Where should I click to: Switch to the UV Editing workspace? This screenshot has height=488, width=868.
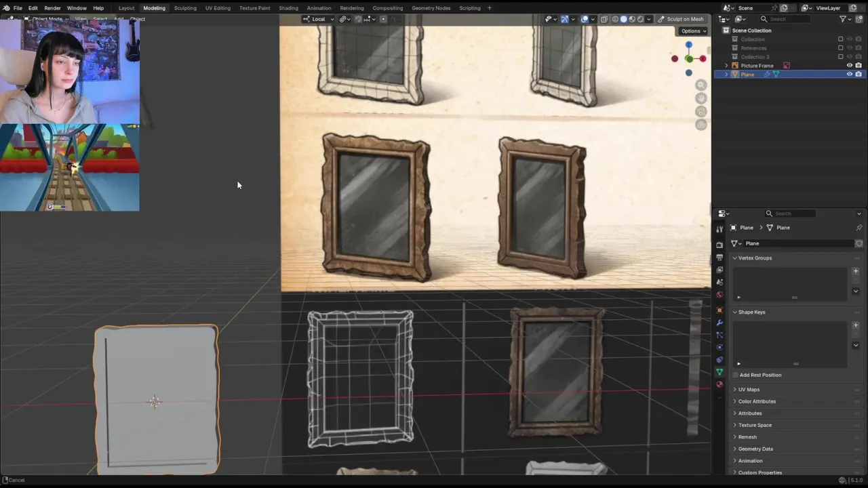point(218,8)
